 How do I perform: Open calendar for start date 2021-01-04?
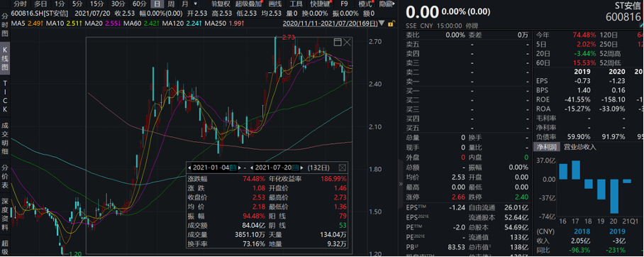click(x=233, y=168)
